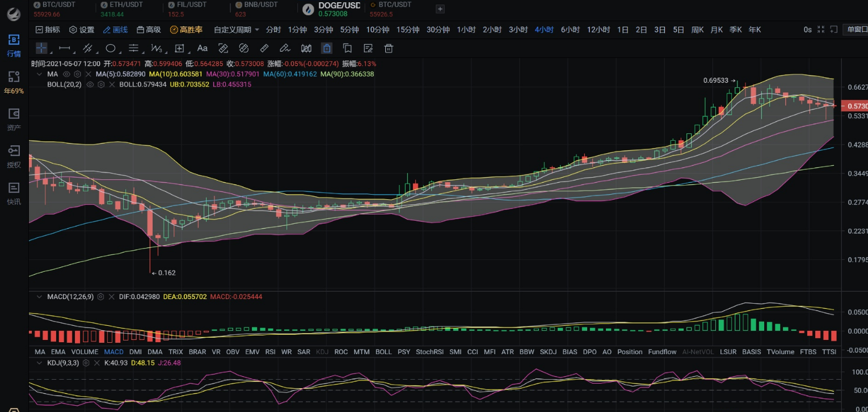Click the shrink fullscreen arrows icon

820,30
